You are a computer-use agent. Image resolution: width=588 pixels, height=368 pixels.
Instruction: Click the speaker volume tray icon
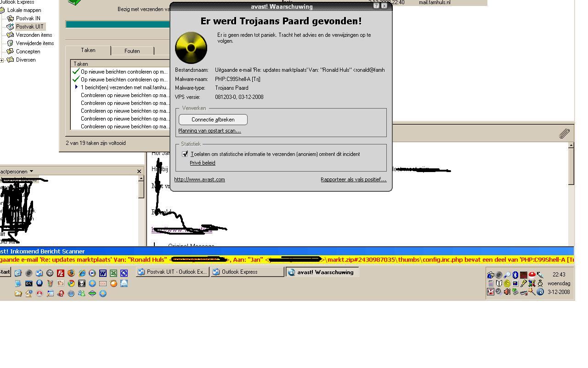[507, 292]
